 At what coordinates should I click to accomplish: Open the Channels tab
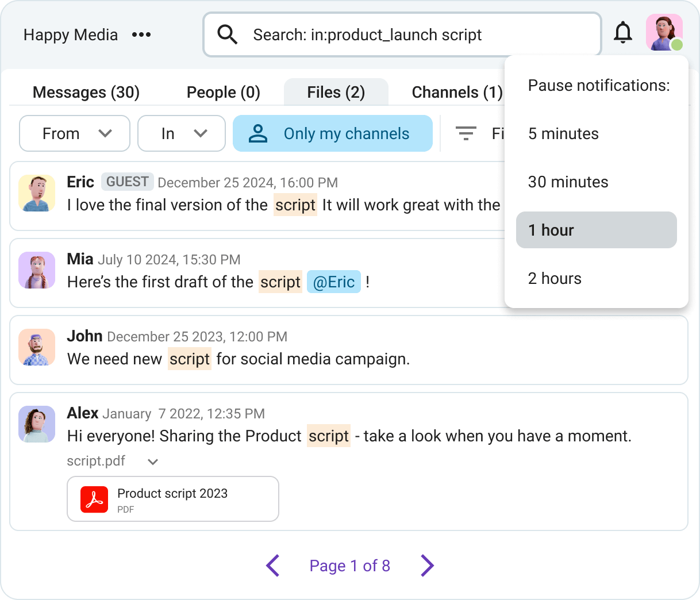coord(457,92)
